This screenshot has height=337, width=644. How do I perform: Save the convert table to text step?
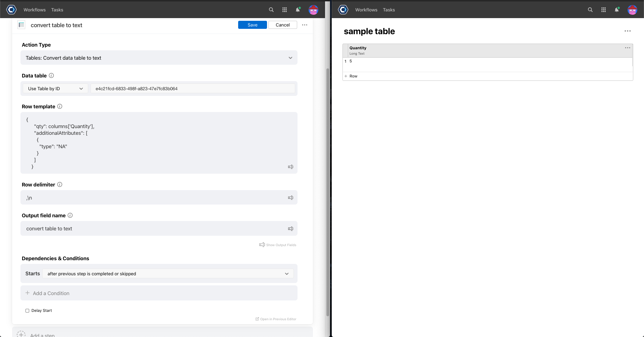pyautogui.click(x=252, y=25)
